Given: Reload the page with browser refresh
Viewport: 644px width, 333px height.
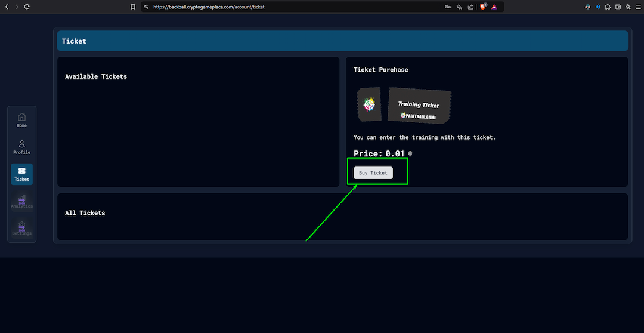Looking at the screenshot, I should coord(27,7).
